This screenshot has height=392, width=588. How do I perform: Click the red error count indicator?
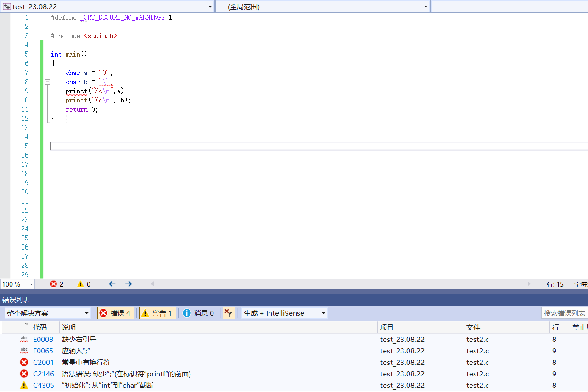[x=57, y=284]
